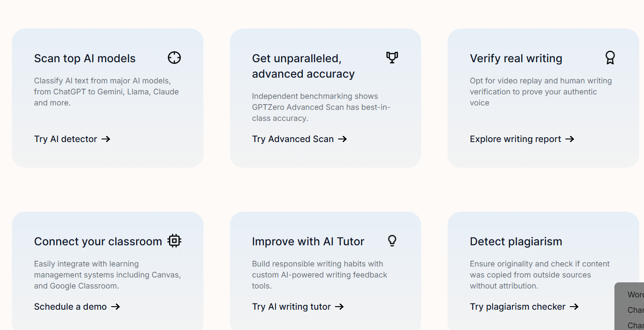Click the Scan top AI models heading

click(x=85, y=58)
